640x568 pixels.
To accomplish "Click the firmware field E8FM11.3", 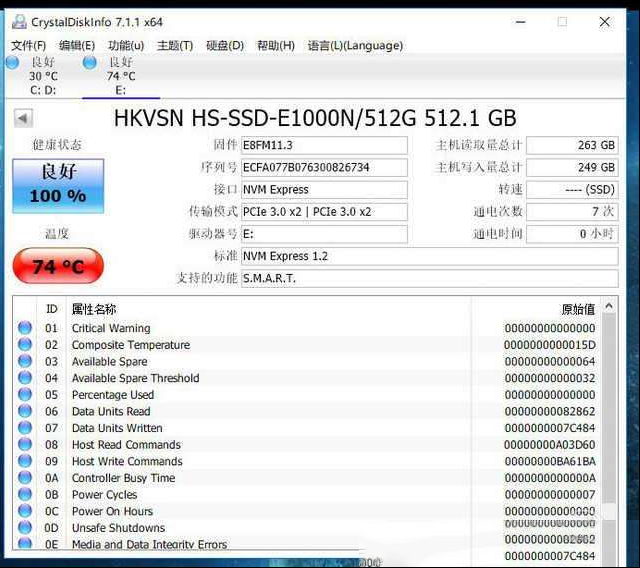I will tap(324, 145).
